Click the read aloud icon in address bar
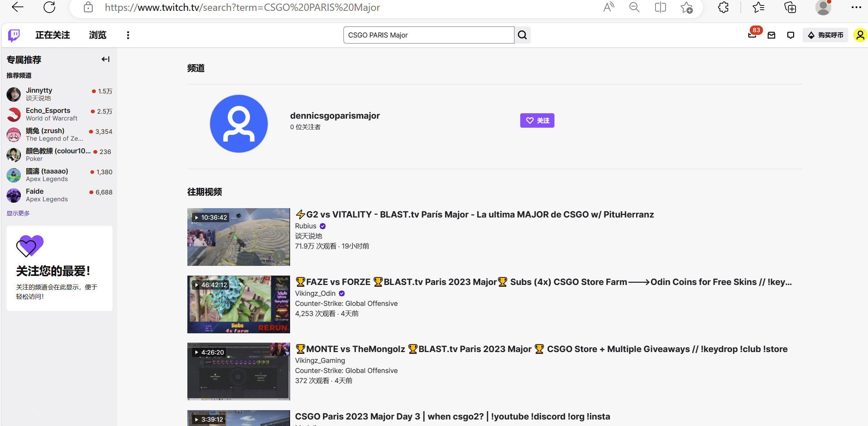The width and height of the screenshot is (868, 426). click(x=609, y=7)
